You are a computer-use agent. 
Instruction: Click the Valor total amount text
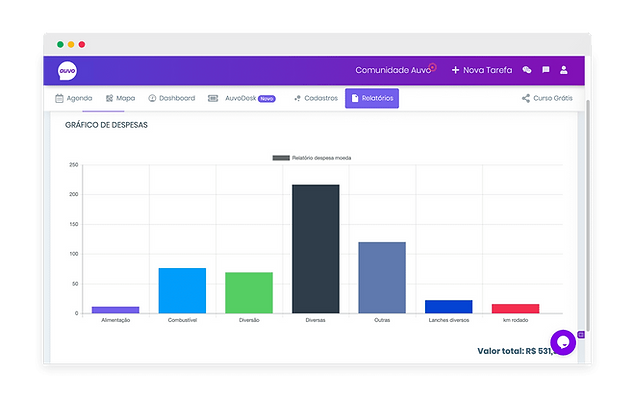point(516,351)
